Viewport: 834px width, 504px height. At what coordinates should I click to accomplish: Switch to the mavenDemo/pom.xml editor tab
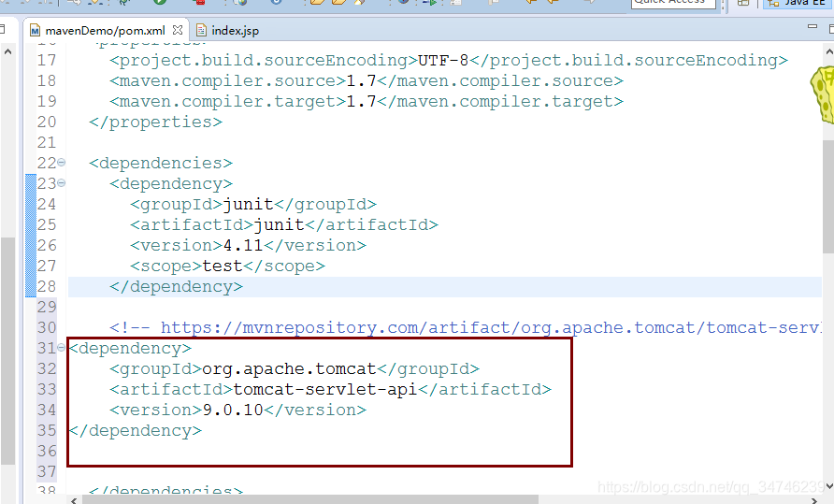pos(106,30)
